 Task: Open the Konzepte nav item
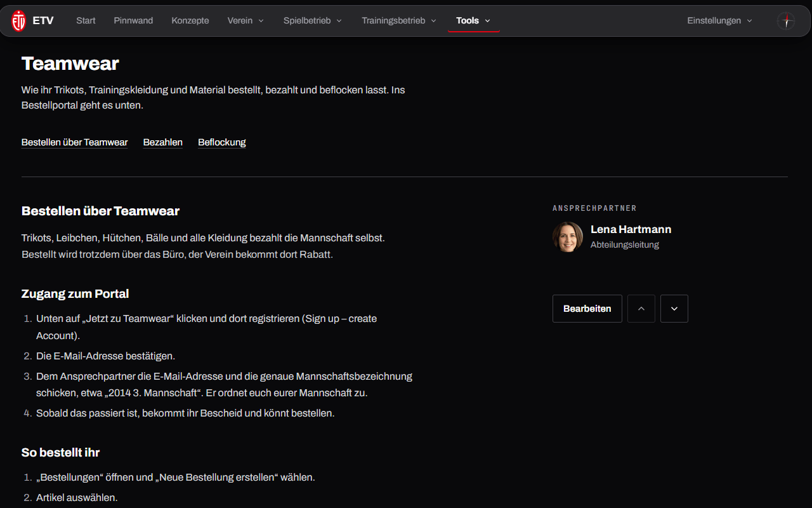click(190, 20)
